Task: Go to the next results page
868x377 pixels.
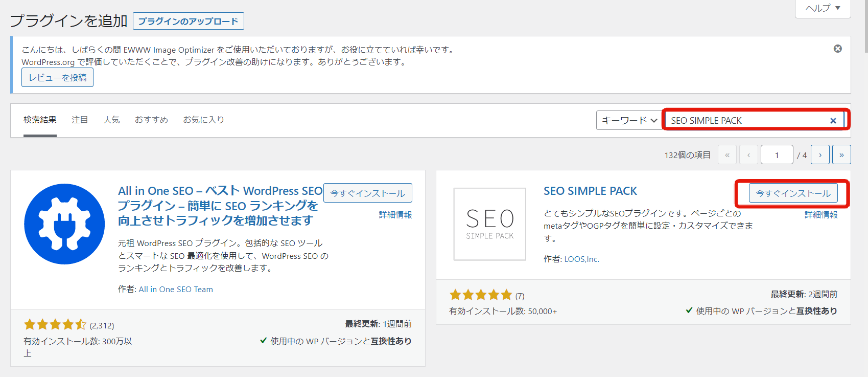Action: pos(820,154)
